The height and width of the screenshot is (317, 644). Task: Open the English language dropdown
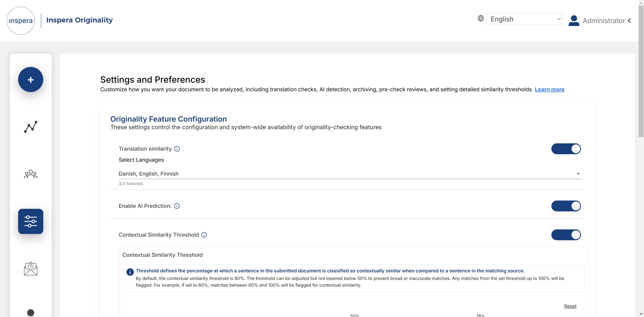pyautogui.click(x=524, y=19)
